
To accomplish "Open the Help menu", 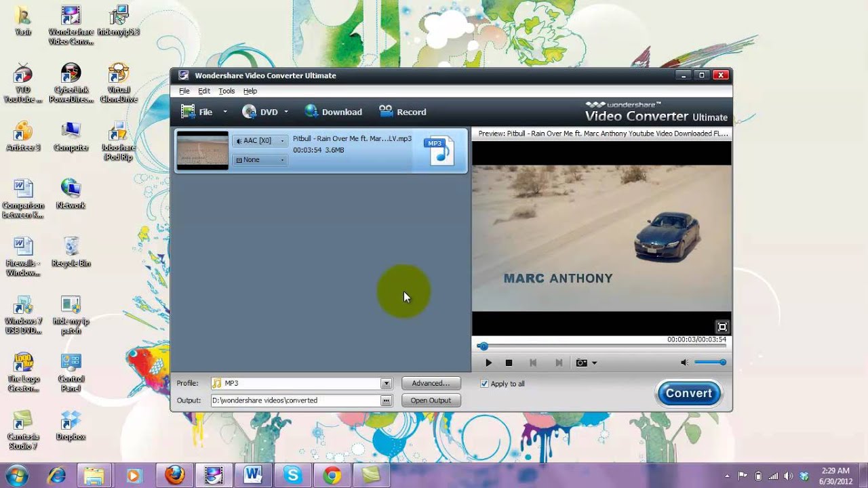I will 250,91.
